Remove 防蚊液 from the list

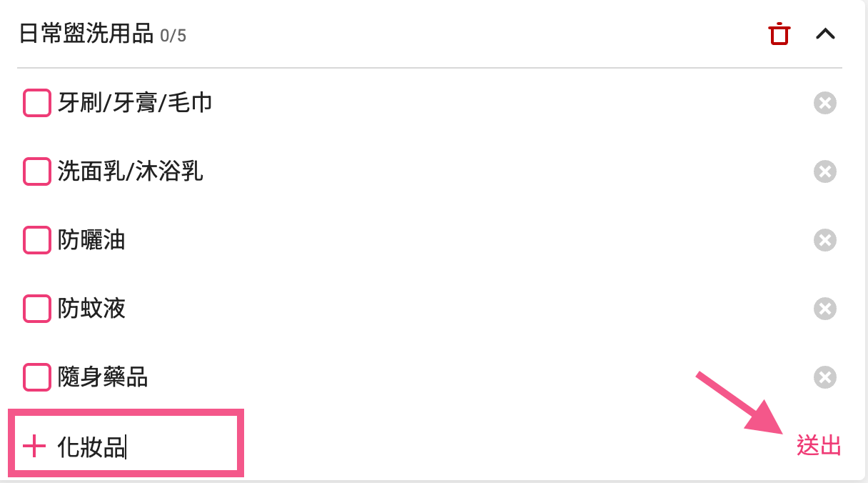[824, 309]
